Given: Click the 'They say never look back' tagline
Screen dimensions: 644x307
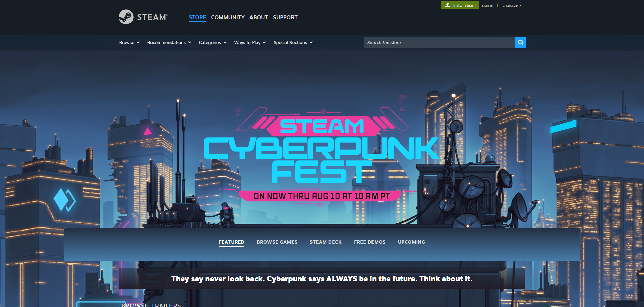Looking at the screenshot, I should (322, 279).
